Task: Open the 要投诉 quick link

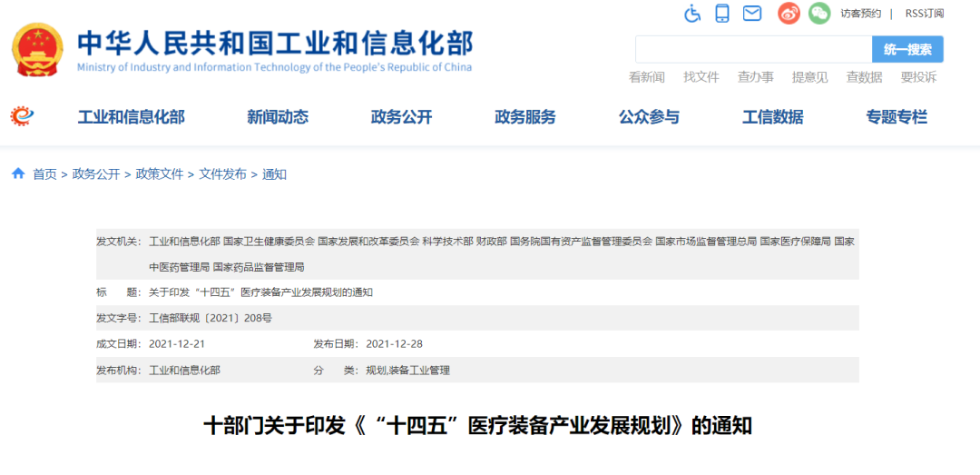Action: pos(918,77)
